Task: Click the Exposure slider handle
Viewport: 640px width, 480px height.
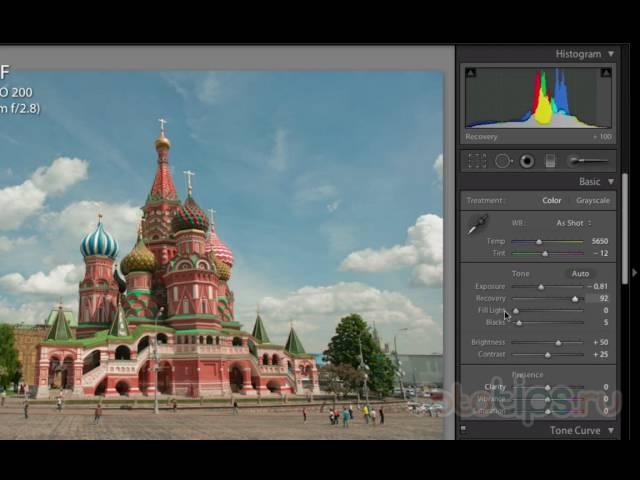Action: tap(541, 287)
